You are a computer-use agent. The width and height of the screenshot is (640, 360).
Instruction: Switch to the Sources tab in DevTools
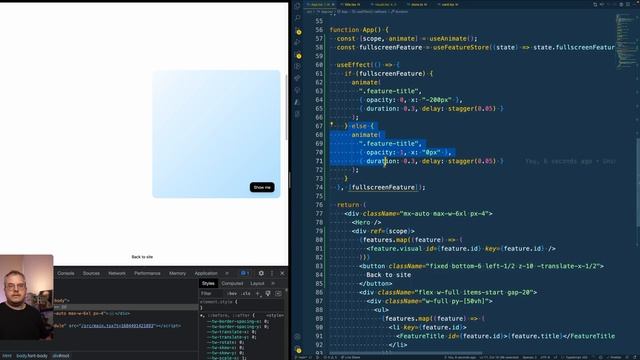pos(91,273)
